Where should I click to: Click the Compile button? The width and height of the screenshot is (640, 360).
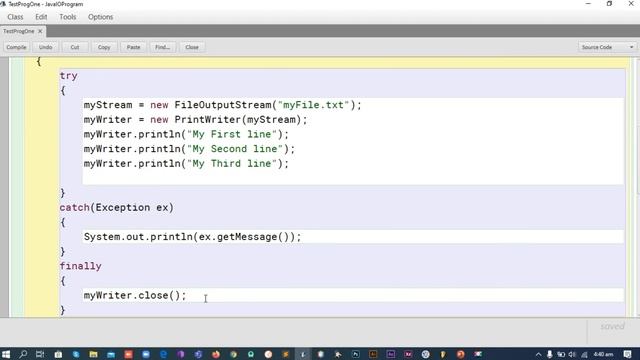pyautogui.click(x=16, y=47)
